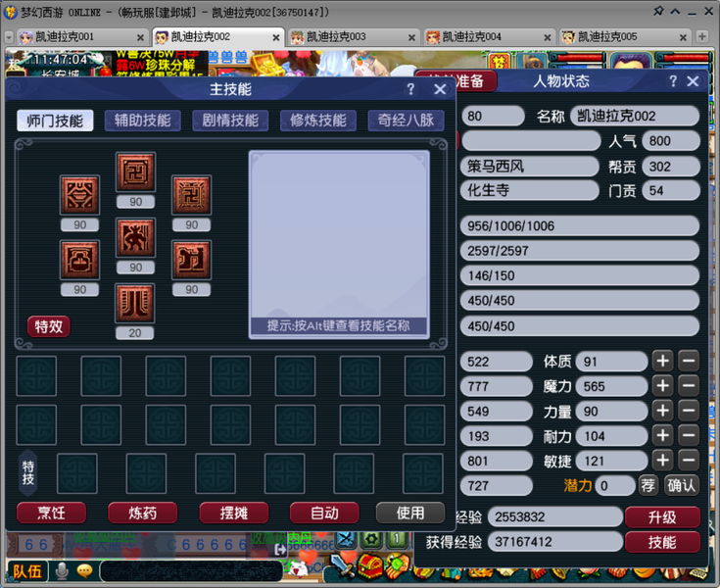Screen dimensions: 720x588
Task: Select the upper skill icon in the left column
Action: (x=80, y=195)
